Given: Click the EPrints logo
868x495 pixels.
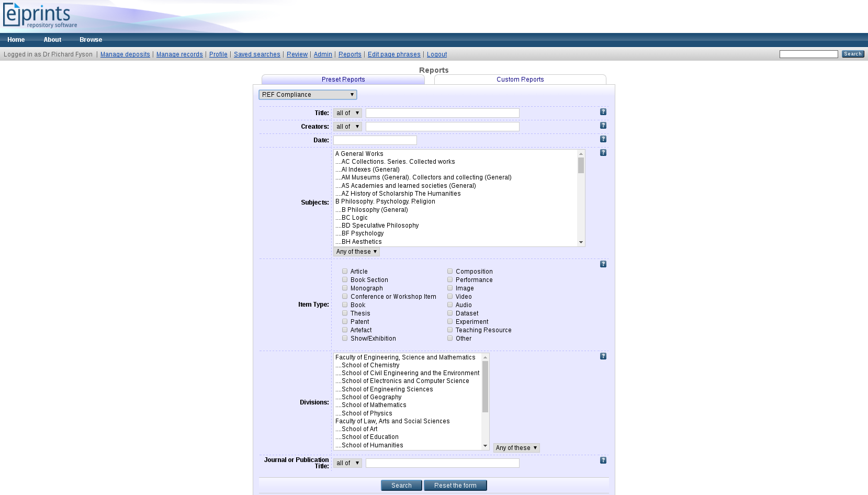Looking at the screenshot, I should 40,16.
